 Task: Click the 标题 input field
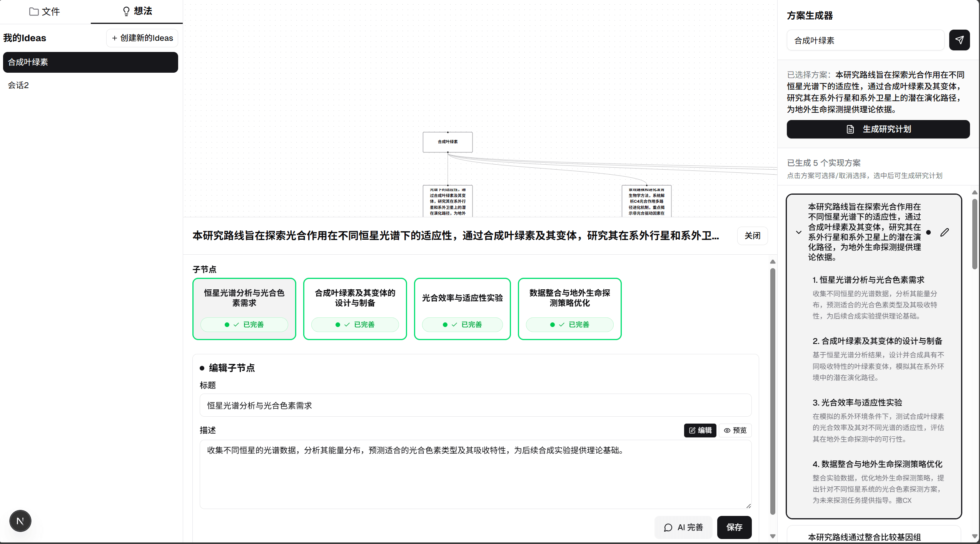click(475, 405)
